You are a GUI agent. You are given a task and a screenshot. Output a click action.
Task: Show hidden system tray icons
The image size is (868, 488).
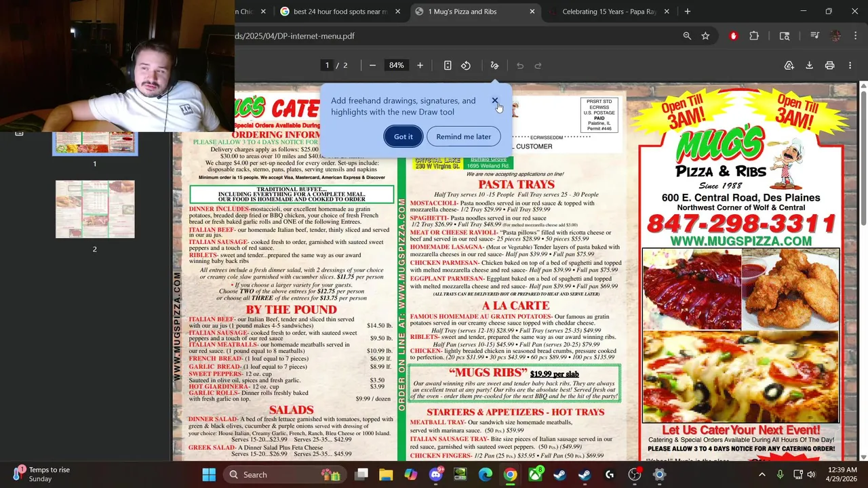762,474
